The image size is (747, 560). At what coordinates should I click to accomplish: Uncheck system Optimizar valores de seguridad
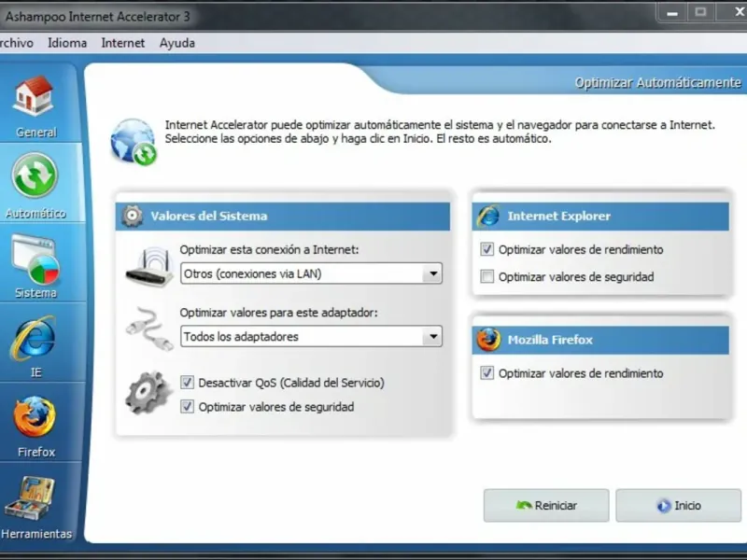[x=188, y=407]
